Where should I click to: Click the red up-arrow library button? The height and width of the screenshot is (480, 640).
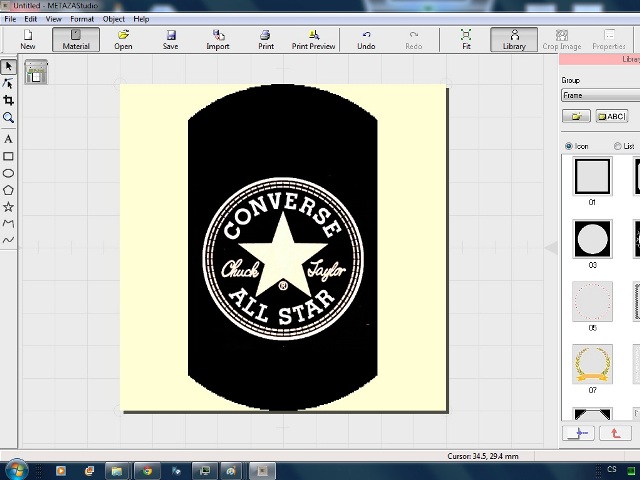[615, 433]
